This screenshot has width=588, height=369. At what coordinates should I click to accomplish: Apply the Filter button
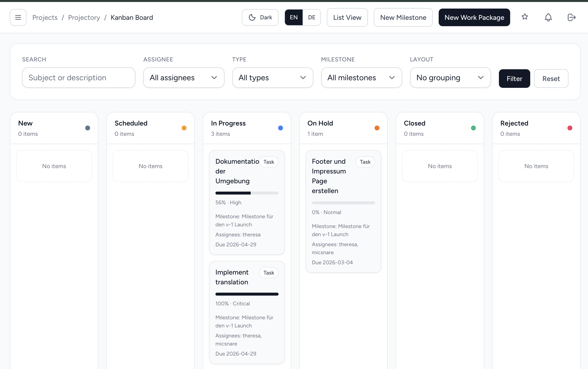[x=514, y=79]
